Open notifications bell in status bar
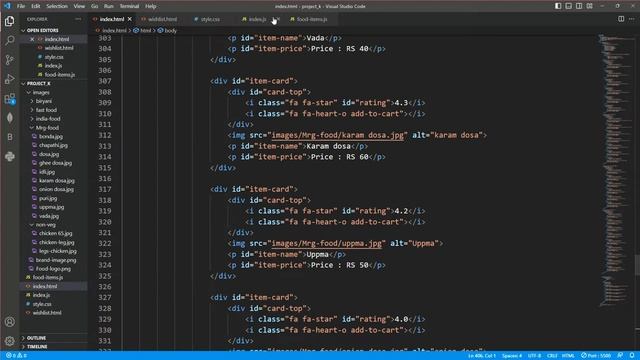The image size is (640, 360). click(632, 356)
